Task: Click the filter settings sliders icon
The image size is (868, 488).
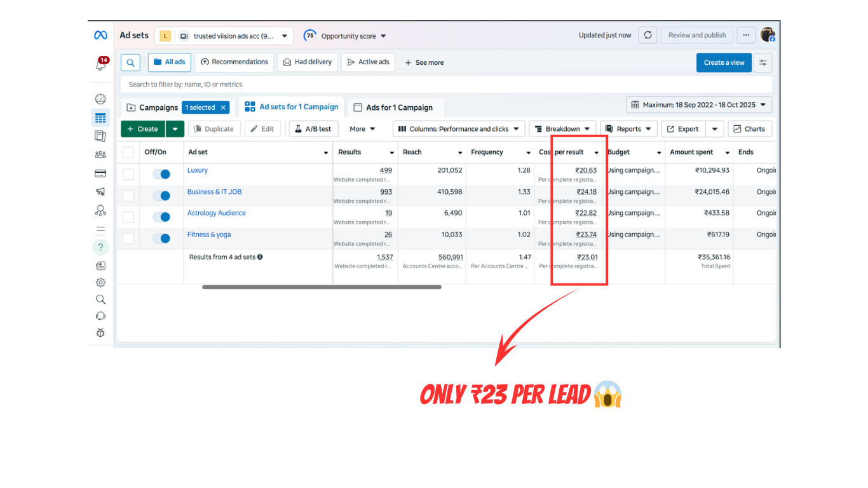Action: tap(763, 63)
